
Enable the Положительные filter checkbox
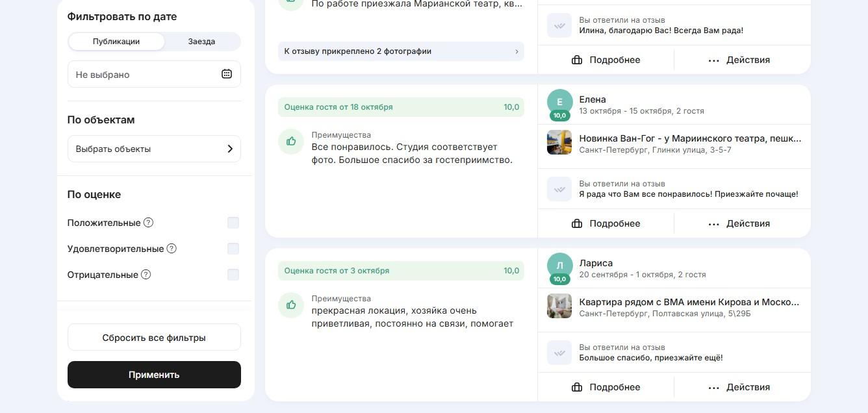coord(233,223)
